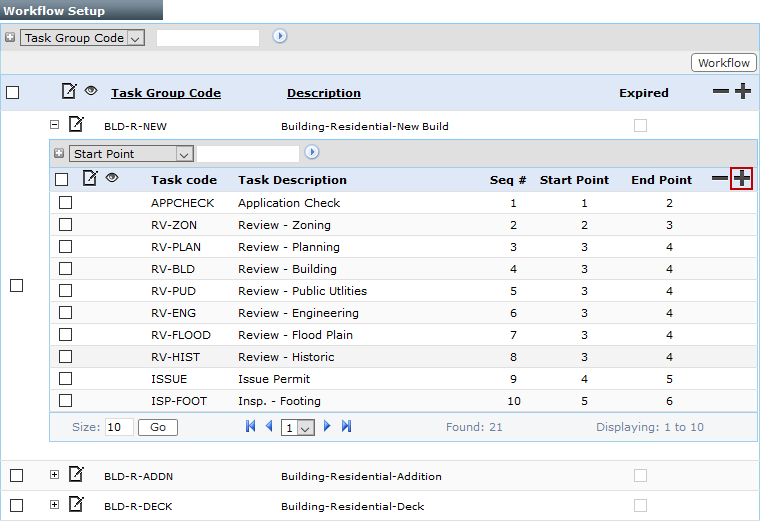Click edit icon for BLD-R-ADDN row
This screenshot has height=521, width=760.
[76, 475]
